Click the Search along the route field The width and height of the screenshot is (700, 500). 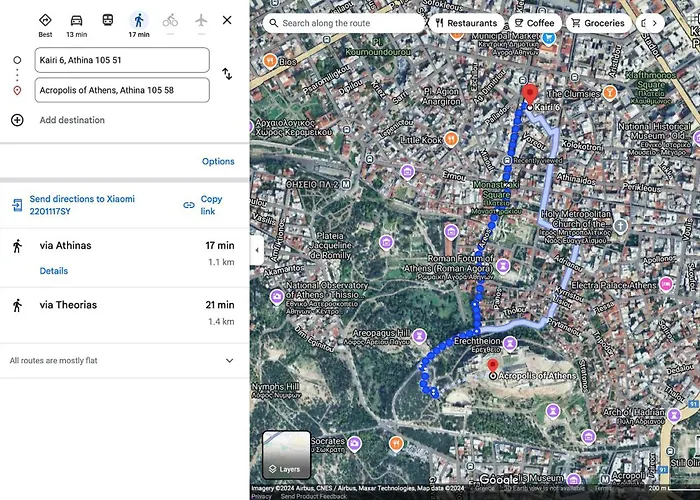coord(343,23)
